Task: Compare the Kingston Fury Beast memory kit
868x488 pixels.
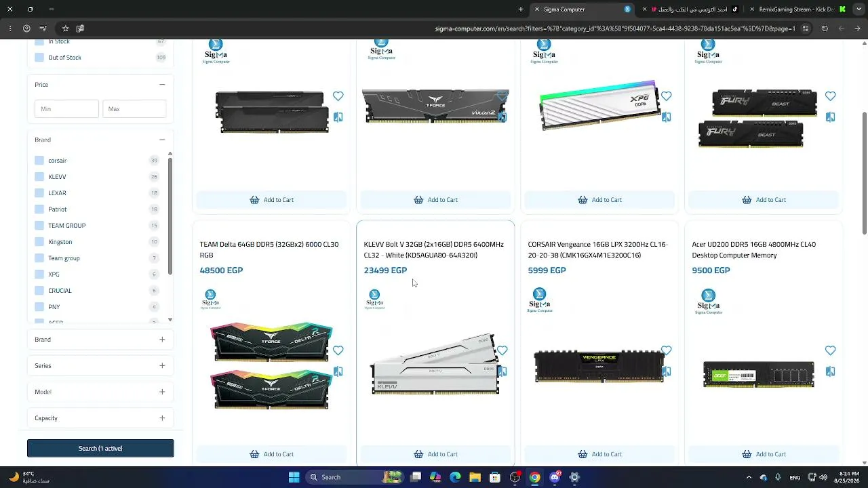Action: pos(830,117)
